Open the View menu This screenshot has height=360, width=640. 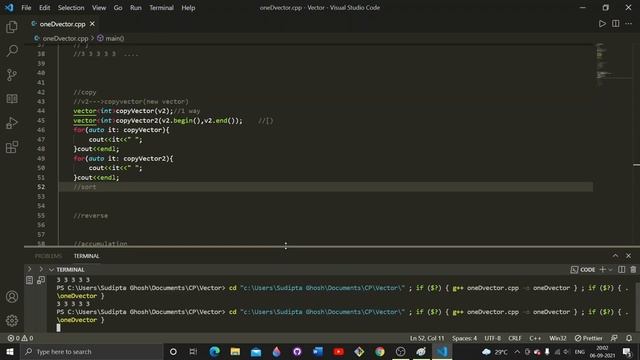(99, 8)
